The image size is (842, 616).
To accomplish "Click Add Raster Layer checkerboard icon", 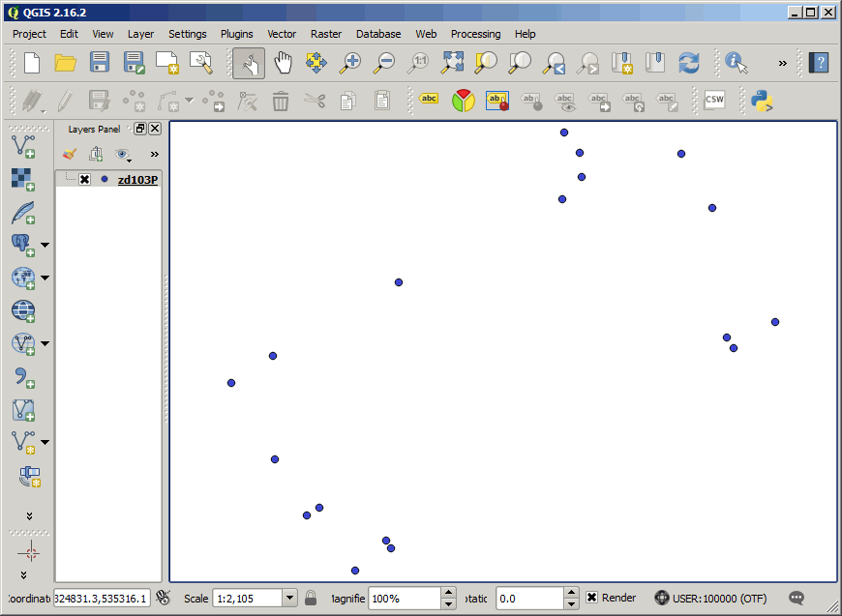I will (23, 179).
